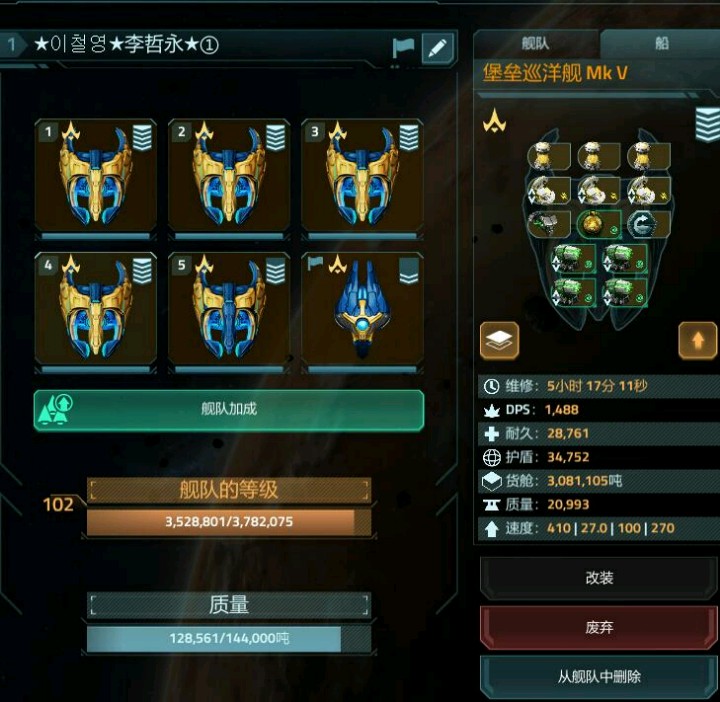Image resolution: width=720 pixels, height=702 pixels.
Task: Select ship slot 3 in the fleet
Action: (362, 176)
